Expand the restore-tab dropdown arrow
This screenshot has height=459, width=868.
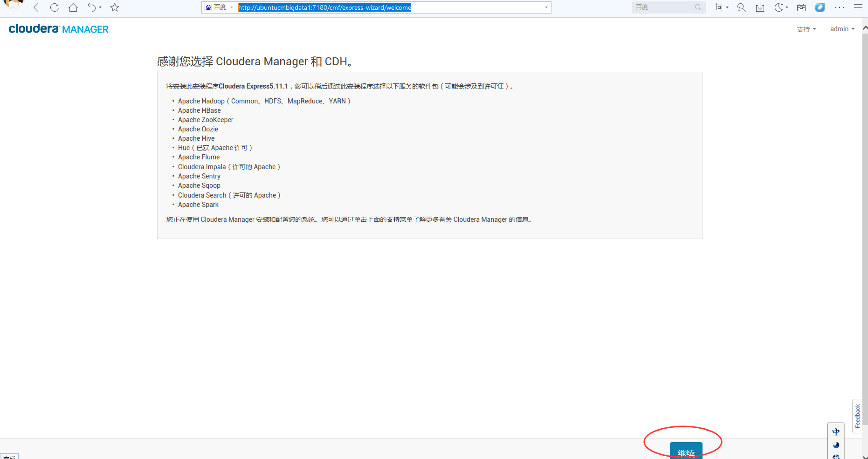(x=100, y=7)
